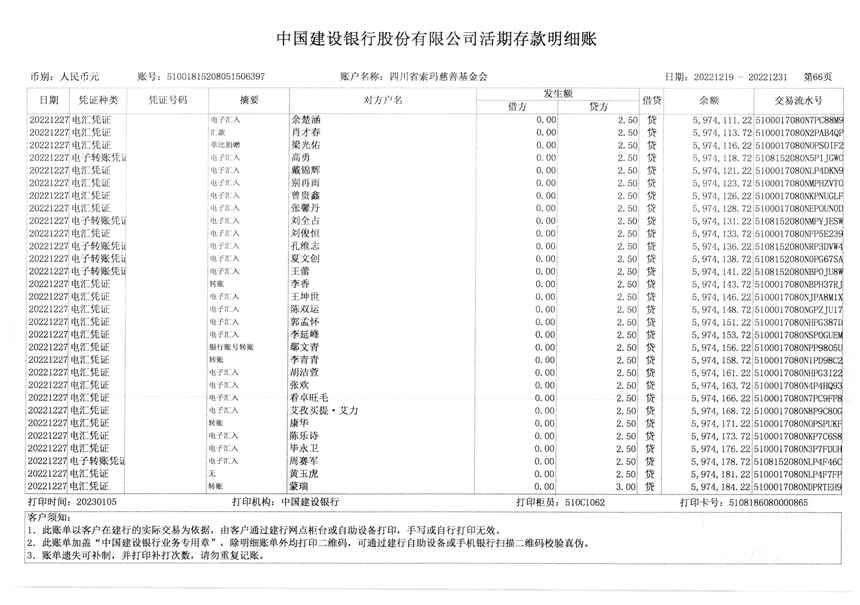
Task: Select counterparty name 周赛军
Action: tap(304, 461)
